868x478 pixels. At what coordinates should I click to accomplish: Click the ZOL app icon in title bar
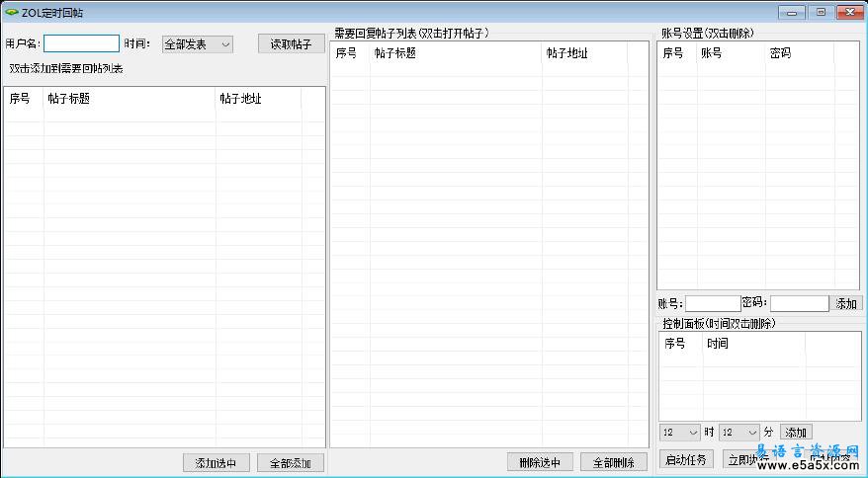coord(12,12)
